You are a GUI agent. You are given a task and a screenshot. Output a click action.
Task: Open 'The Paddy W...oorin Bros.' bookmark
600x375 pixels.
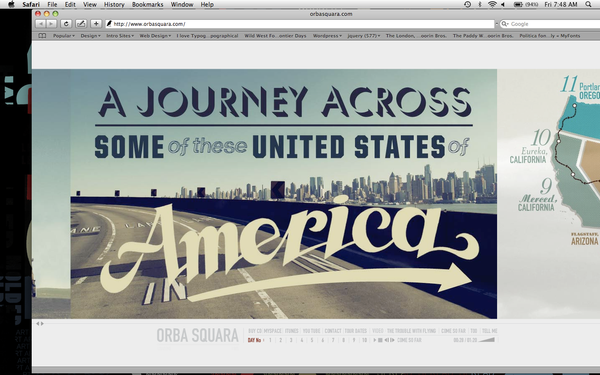(x=483, y=36)
